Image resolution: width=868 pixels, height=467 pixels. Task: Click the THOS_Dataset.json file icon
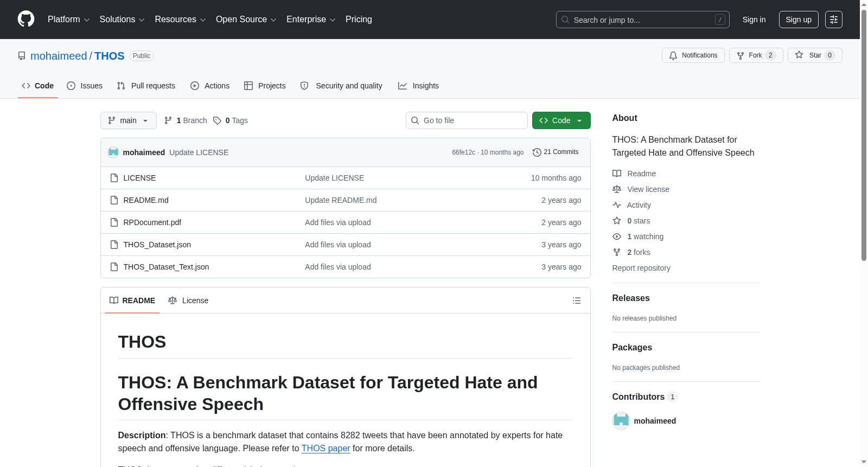114,245
